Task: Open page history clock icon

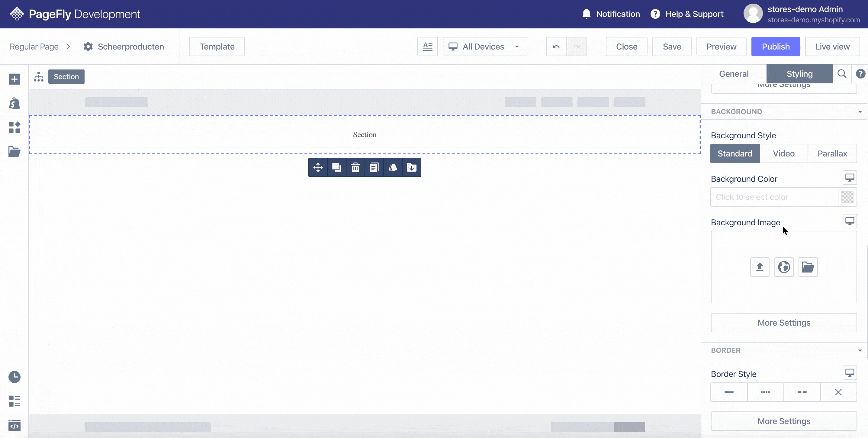Action: [14, 377]
